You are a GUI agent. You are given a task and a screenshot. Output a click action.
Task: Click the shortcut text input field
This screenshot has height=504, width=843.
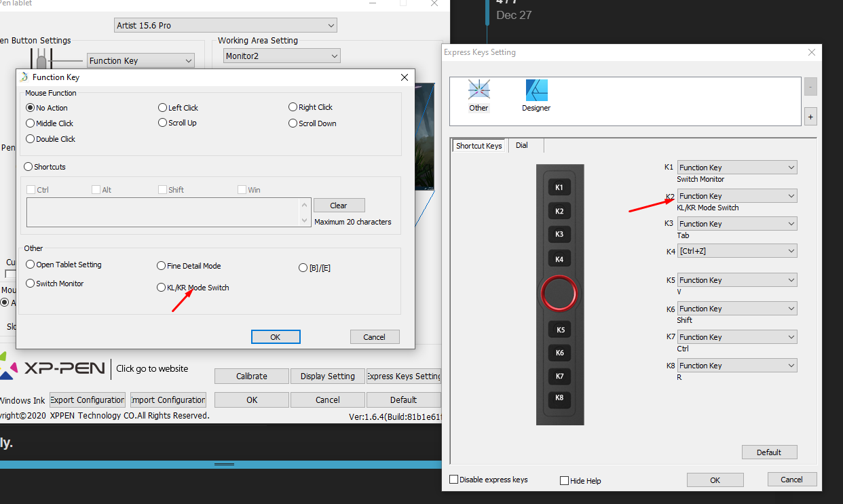(x=163, y=212)
